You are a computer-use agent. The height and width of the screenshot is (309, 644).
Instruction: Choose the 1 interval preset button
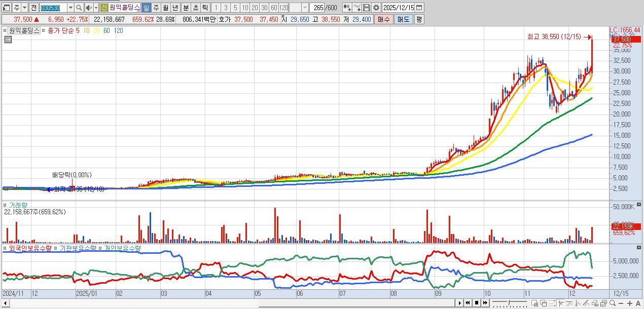pyautogui.click(x=217, y=8)
